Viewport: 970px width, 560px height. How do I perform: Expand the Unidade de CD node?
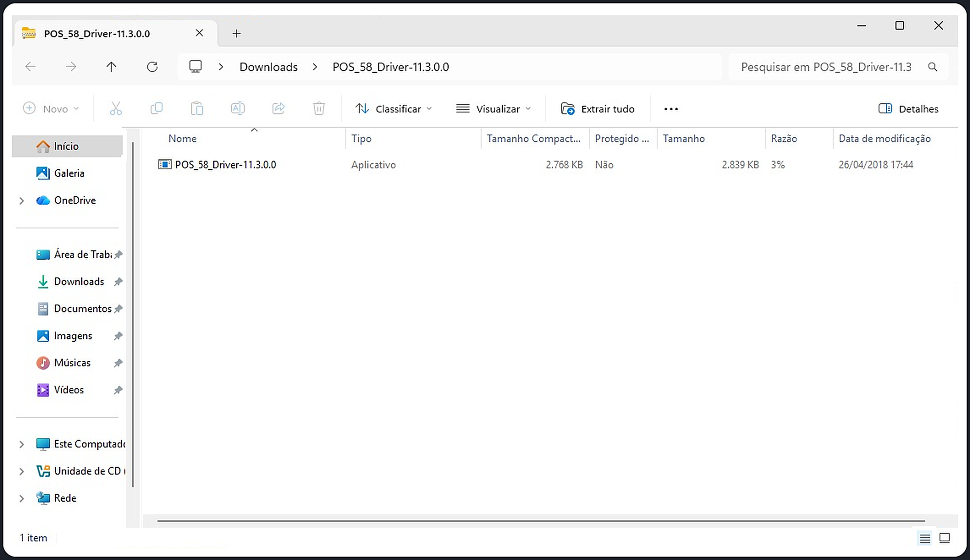pos(22,471)
